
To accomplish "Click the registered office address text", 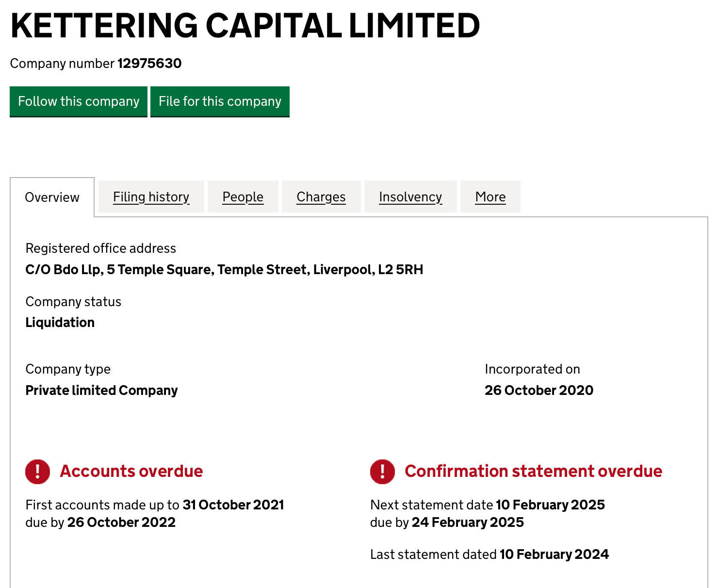I will (224, 270).
